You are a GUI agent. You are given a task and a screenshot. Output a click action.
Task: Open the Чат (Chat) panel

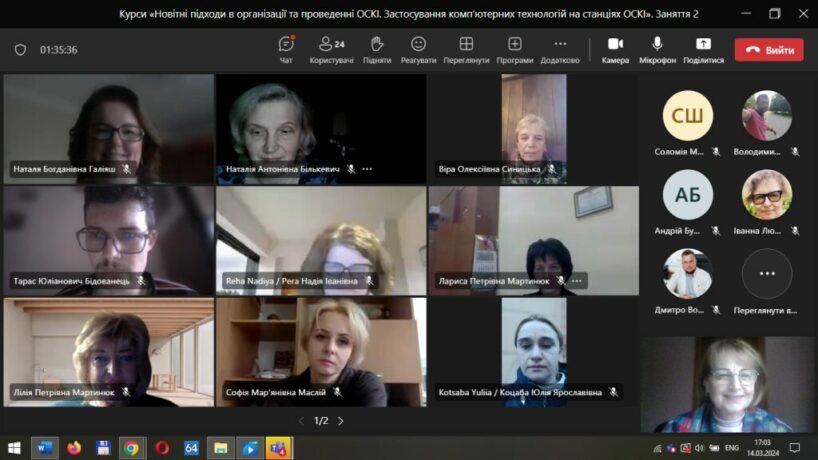(x=286, y=49)
